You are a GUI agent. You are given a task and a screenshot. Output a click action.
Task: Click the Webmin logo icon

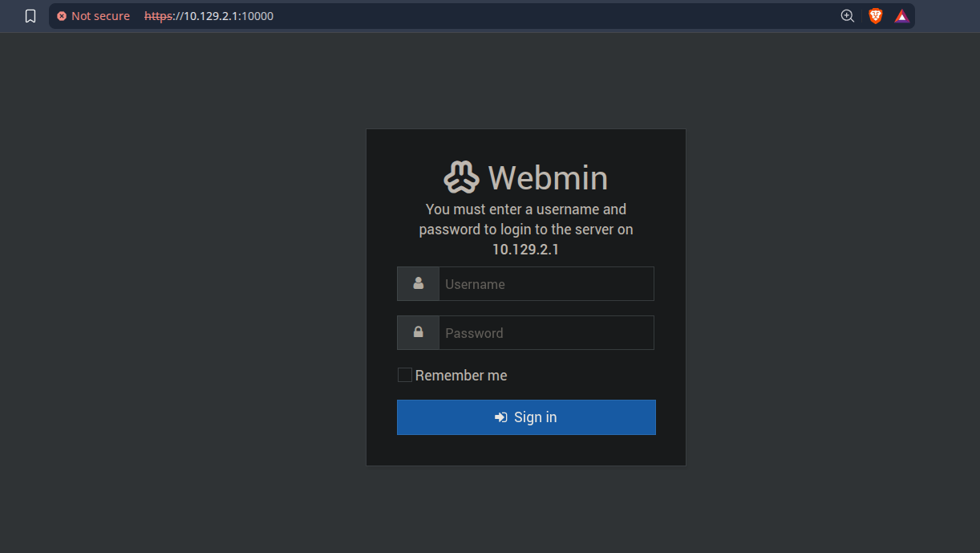(462, 177)
